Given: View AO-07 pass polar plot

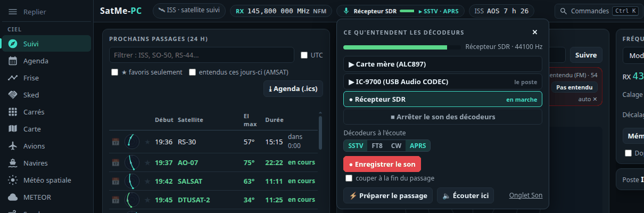Looking at the screenshot, I should [132, 162].
